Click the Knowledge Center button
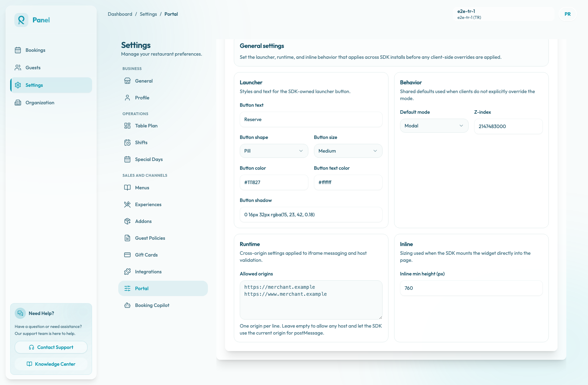 click(x=51, y=364)
